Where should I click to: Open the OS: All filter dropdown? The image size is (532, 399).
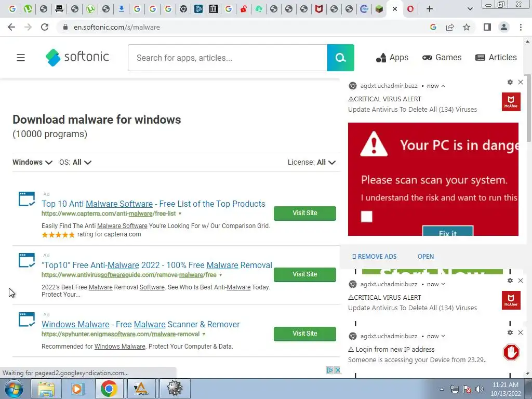[x=75, y=162]
